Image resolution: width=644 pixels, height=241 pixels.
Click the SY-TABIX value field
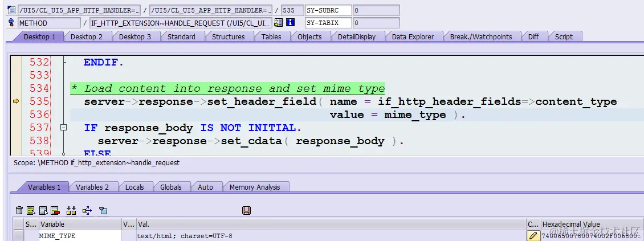pyautogui.click(x=376, y=23)
